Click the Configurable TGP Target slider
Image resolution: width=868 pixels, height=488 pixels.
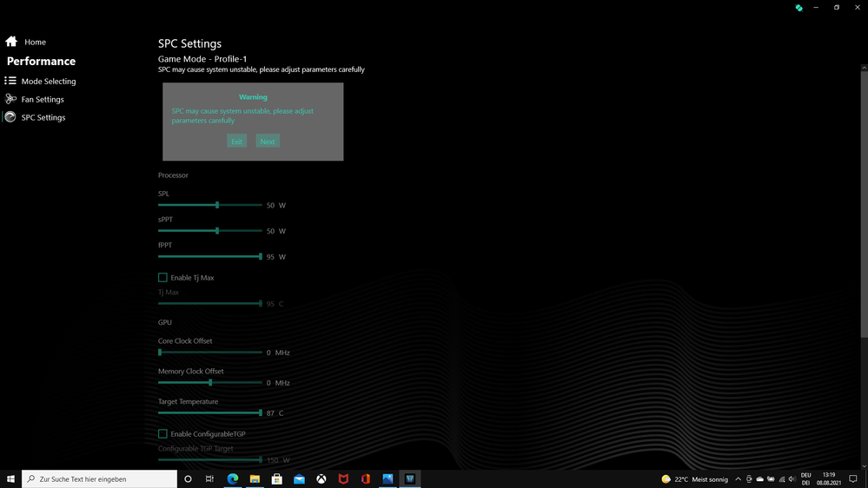209,459
